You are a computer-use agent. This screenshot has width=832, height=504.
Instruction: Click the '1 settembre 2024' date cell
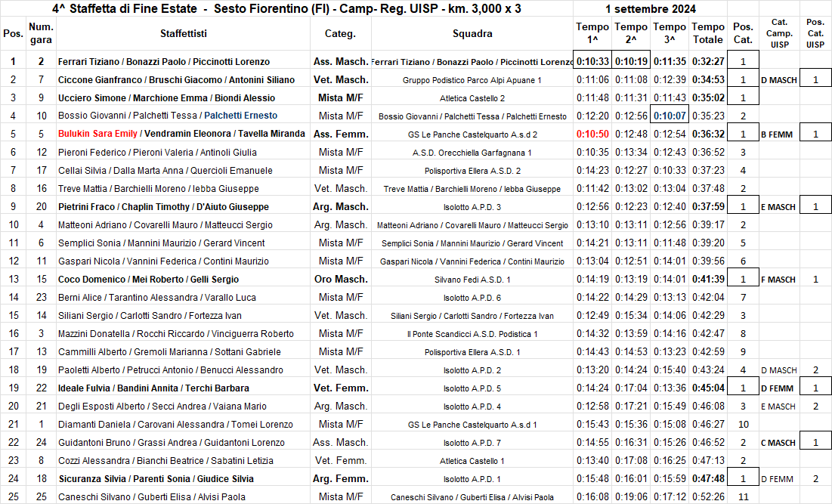coord(651,9)
